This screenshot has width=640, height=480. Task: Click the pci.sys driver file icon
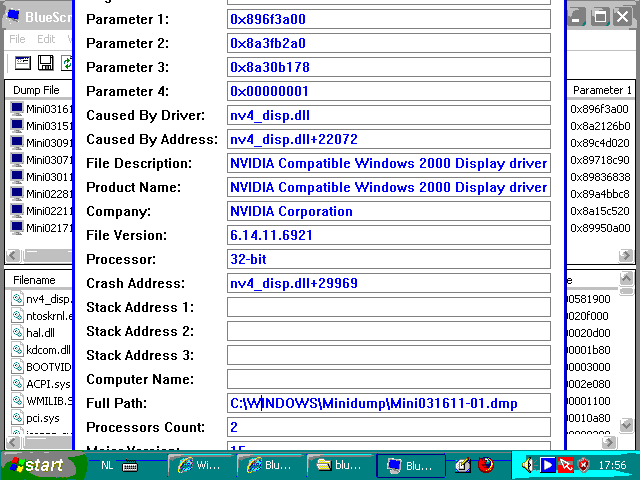click(x=17, y=418)
